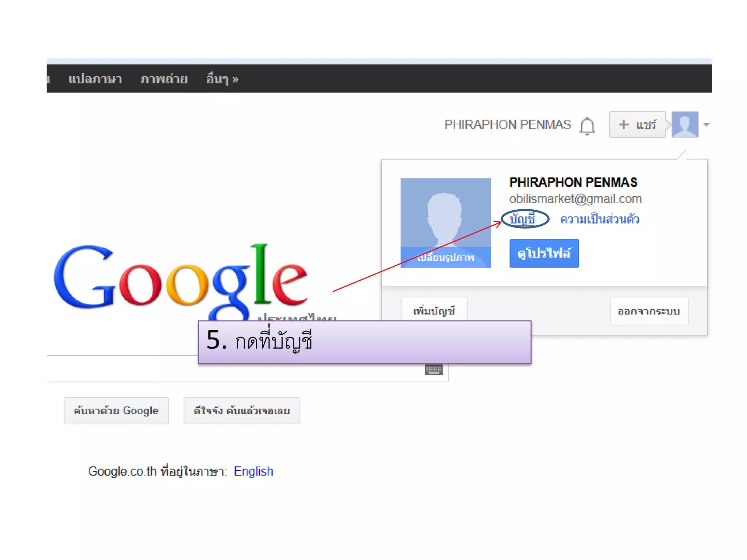Open the แปลภาษา menu item
This screenshot has height=560, width=747.
tap(95, 79)
